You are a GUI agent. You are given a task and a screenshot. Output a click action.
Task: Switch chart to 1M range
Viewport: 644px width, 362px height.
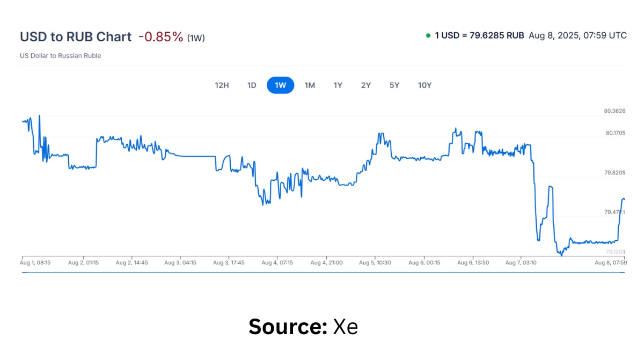pyautogui.click(x=310, y=85)
